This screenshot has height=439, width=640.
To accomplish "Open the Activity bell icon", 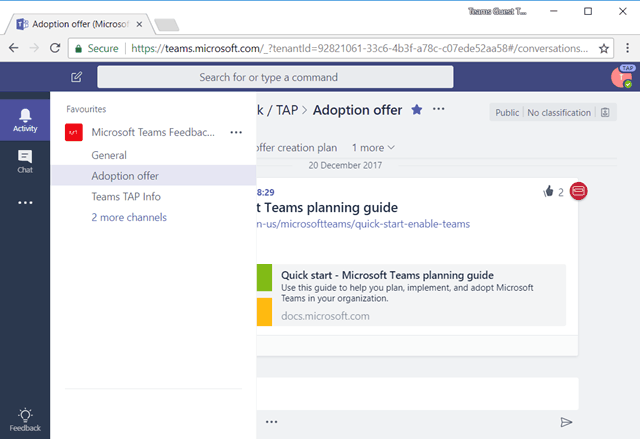I will 25,120.
